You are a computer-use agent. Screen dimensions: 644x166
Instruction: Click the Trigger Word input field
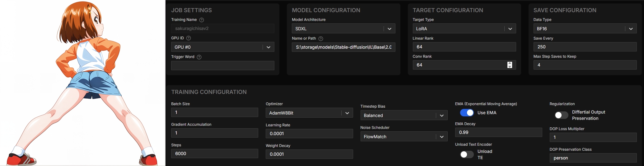coord(222,66)
